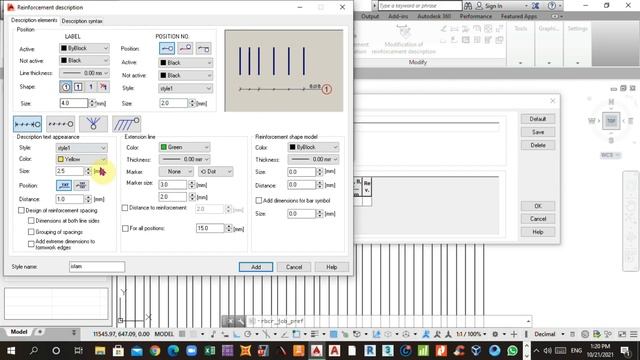Select the squared-number label shape
Image resolution: width=640 pixels, height=360 pixels.
click(x=78, y=87)
